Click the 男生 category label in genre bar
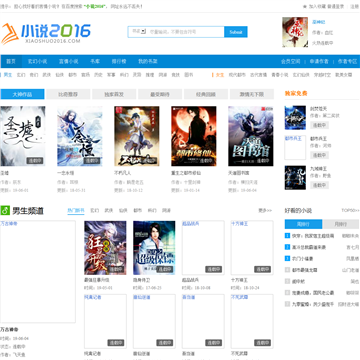 pos(7,75)
